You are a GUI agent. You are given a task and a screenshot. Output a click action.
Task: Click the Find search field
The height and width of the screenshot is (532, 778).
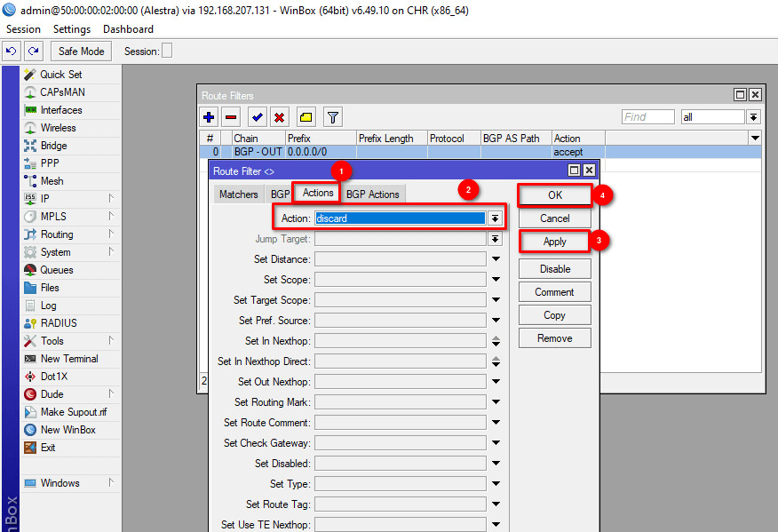click(x=647, y=117)
